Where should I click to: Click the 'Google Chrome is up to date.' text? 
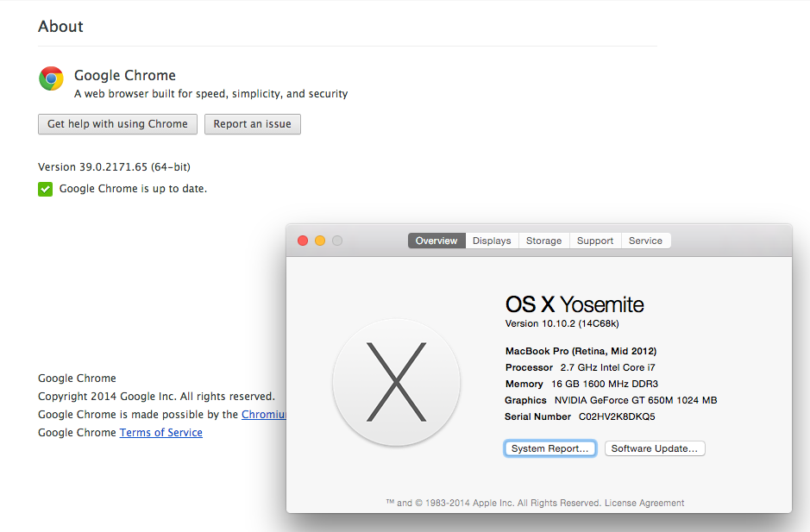[134, 189]
